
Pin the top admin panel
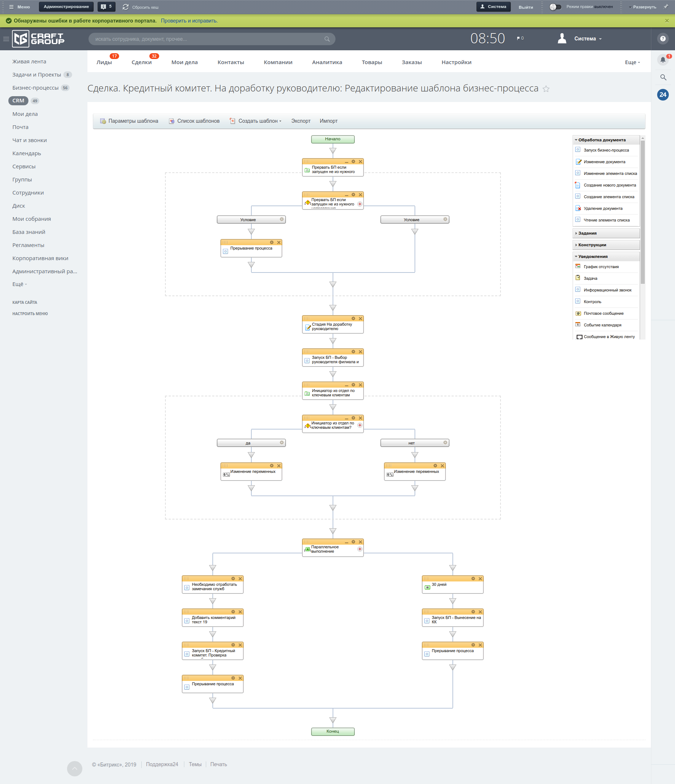tap(666, 7)
